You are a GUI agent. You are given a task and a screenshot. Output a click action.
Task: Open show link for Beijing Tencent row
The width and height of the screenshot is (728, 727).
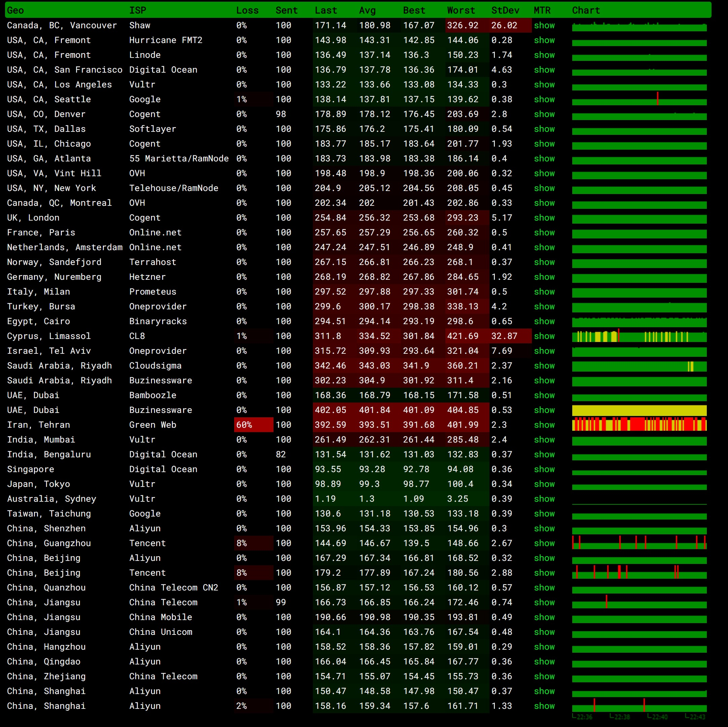pos(544,573)
